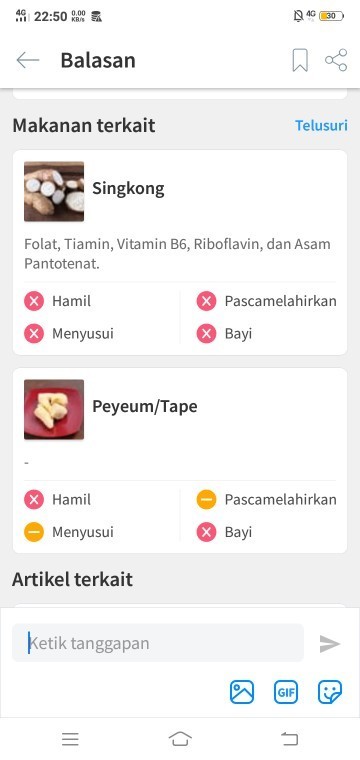Image resolution: width=360 pixels, height=760 pixels.
Task: Open Telusuri link for related foods
Action: 321,126
